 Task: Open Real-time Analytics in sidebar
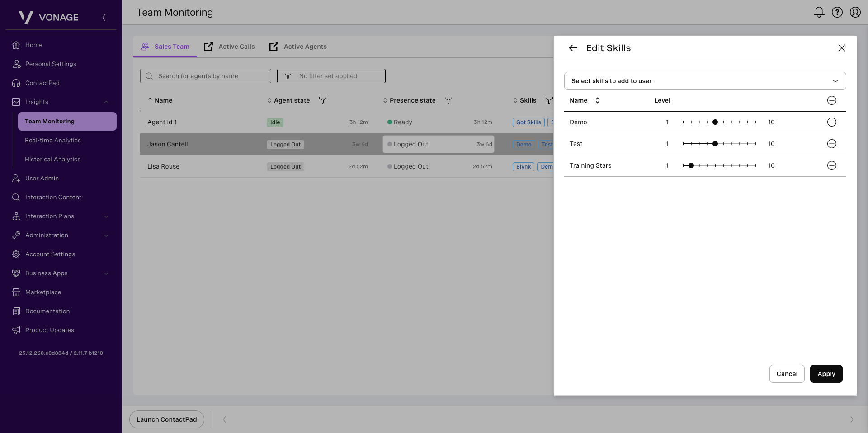click(53, 141)
